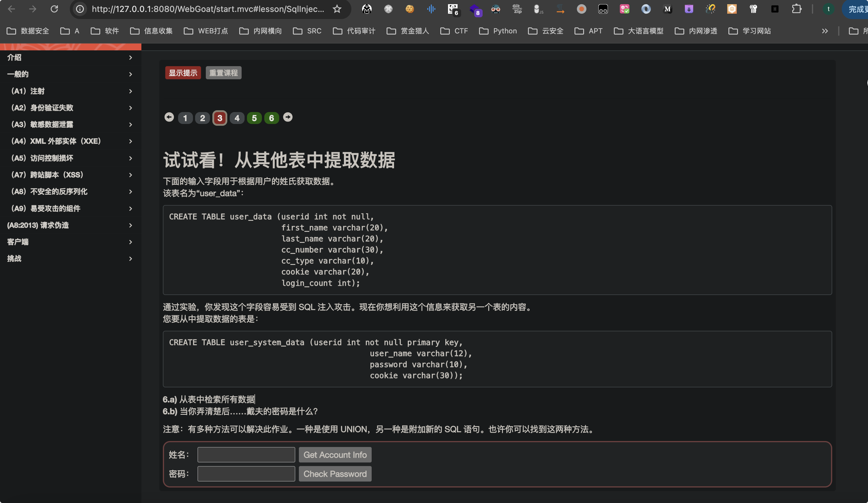Reload the WebGoat page
The image size is (868, 503).
54,9
